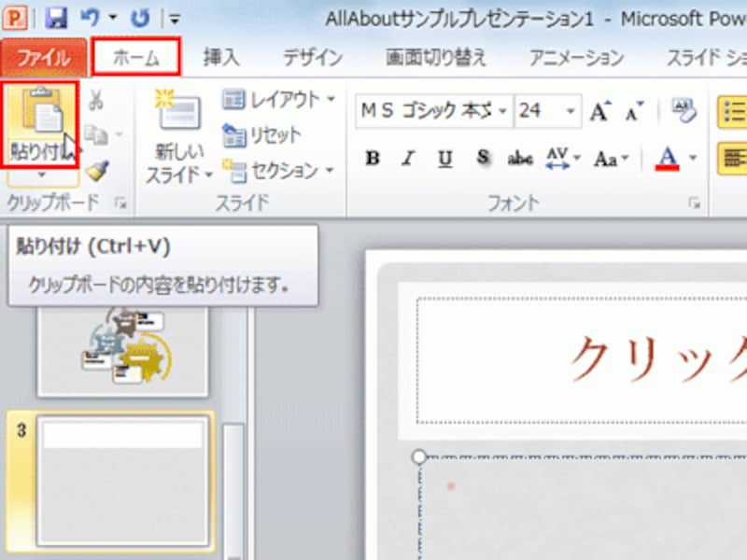Click the align text icon in paragraph group

[x=733, y=158]
